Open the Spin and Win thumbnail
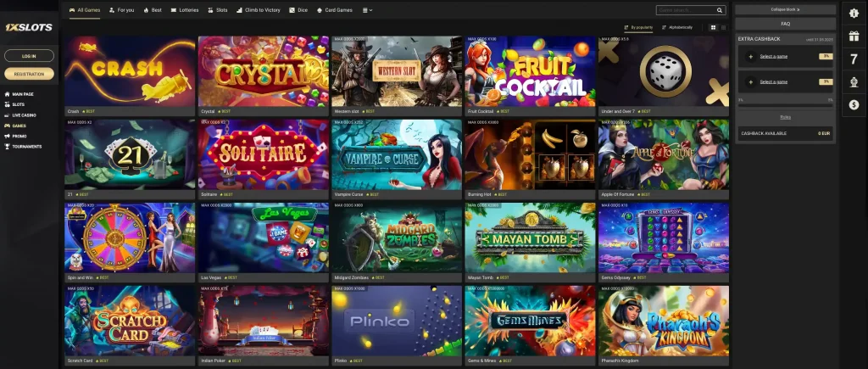868x369 pixels. (130, 238)
